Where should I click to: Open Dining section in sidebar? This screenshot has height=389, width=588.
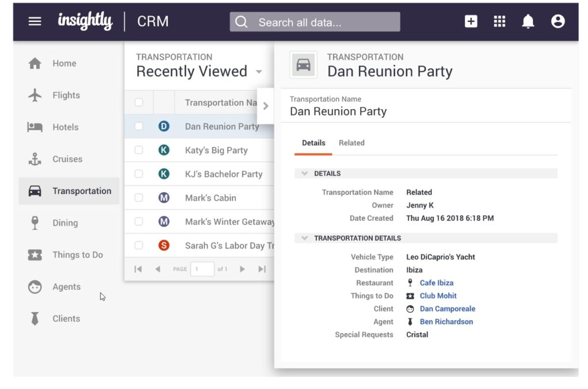65,223
